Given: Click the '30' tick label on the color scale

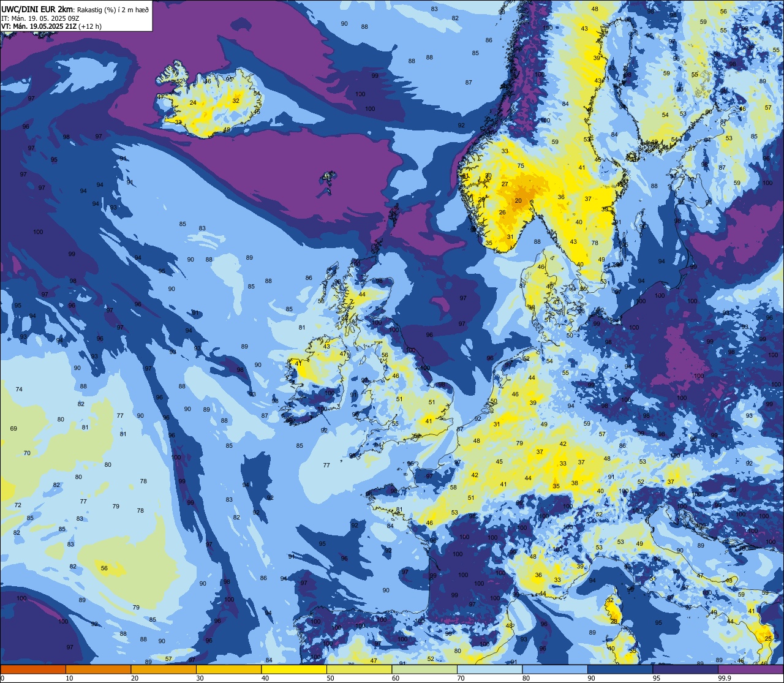Looking at the screenshot, I should tap(200, 678).
